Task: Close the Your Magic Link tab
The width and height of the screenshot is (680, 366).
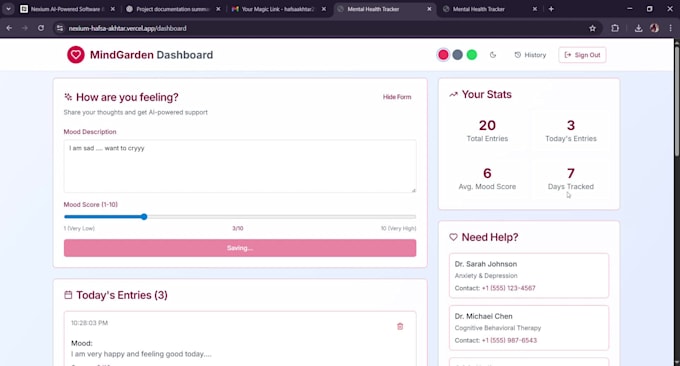Action: (324, 9)
